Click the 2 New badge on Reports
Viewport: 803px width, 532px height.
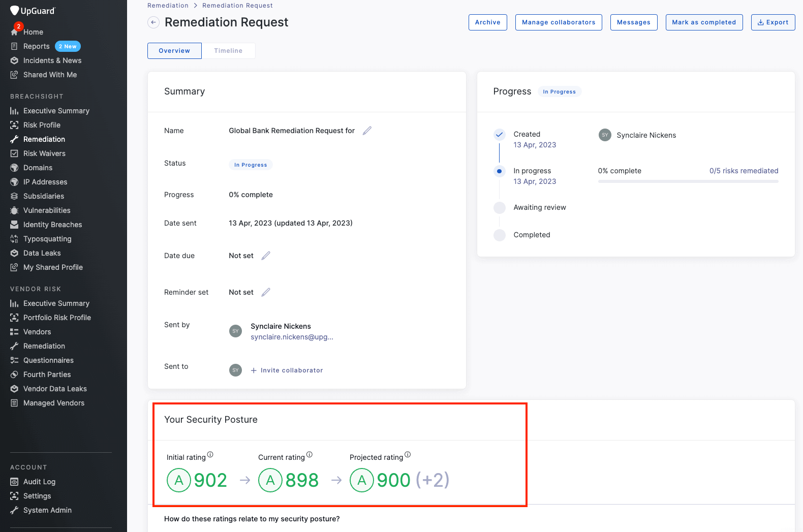[68, 46]
